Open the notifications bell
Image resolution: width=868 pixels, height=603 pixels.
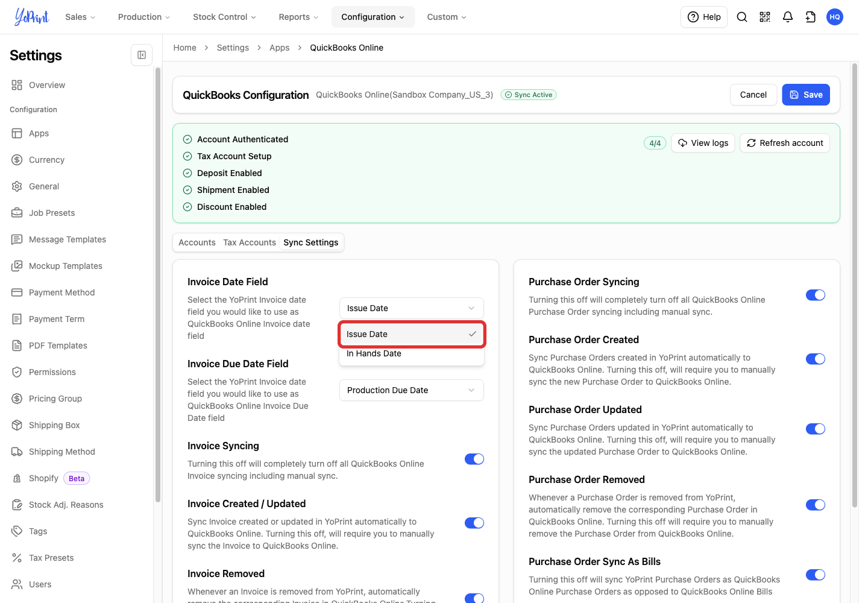tap(788, 17)
